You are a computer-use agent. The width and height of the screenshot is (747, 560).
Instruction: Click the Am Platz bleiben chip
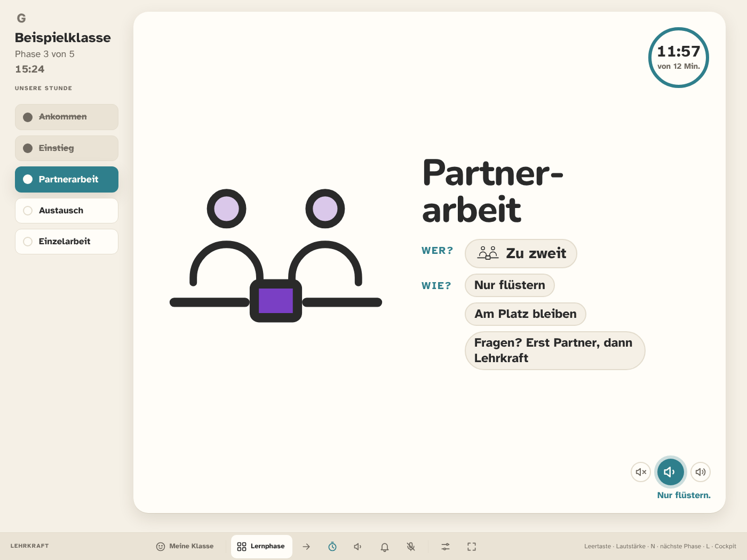(526, 314)
